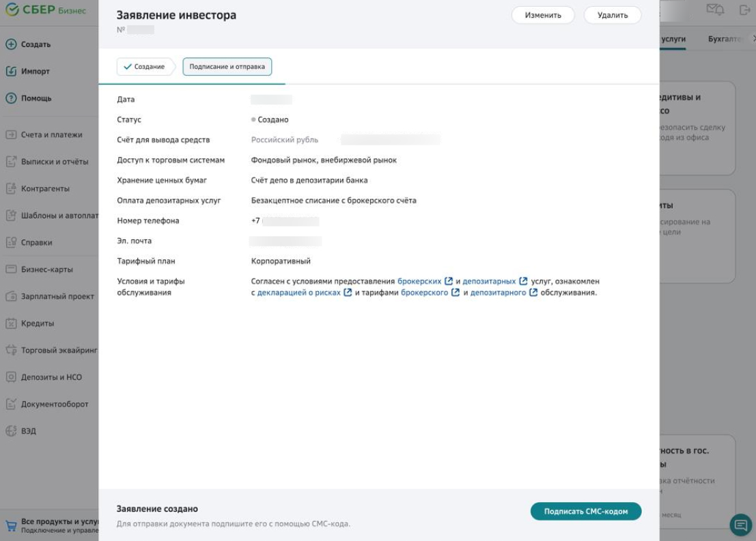Open the chat support icon

click(x=740, y=525)
